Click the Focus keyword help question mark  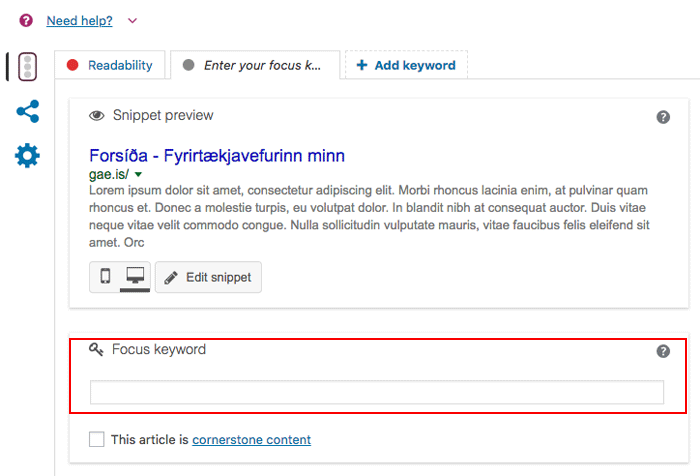click(663, 351)
